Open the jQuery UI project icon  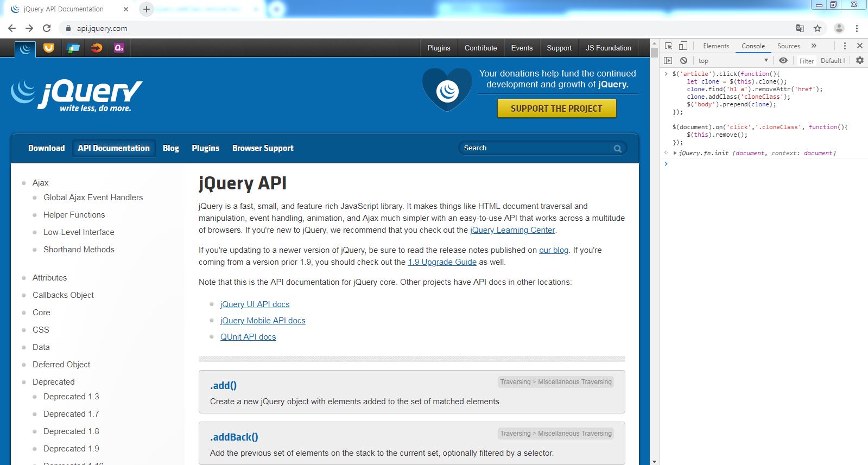pyautogui.click(x=49, y=48)
